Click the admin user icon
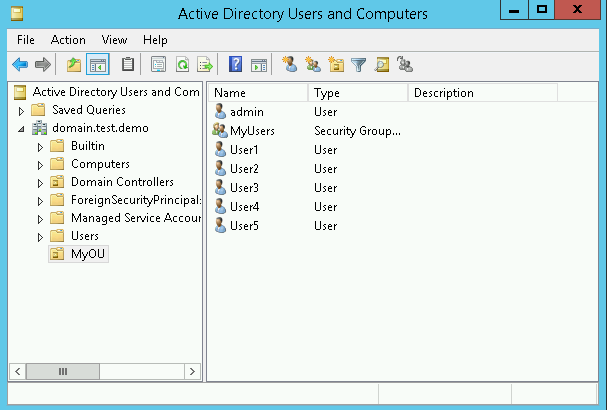This screenshot has width=607, height=410. point(220,112)
